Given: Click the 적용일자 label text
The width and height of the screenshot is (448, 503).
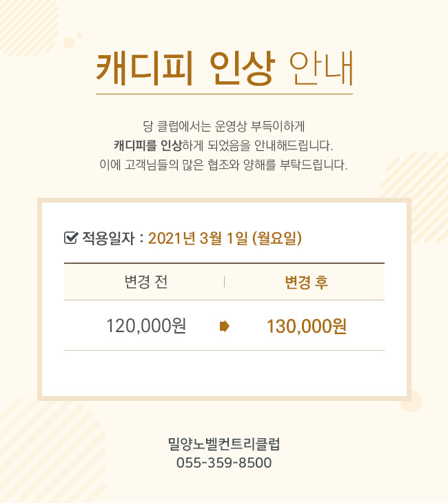Looking at the screenshot, I should click(x=108, y=238).
